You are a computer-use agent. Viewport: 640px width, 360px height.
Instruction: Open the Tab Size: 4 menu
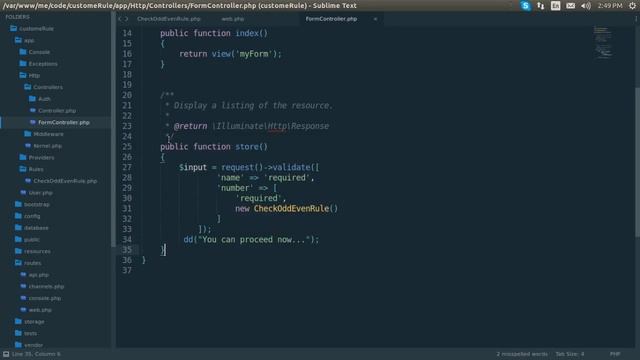pos(570,354)
